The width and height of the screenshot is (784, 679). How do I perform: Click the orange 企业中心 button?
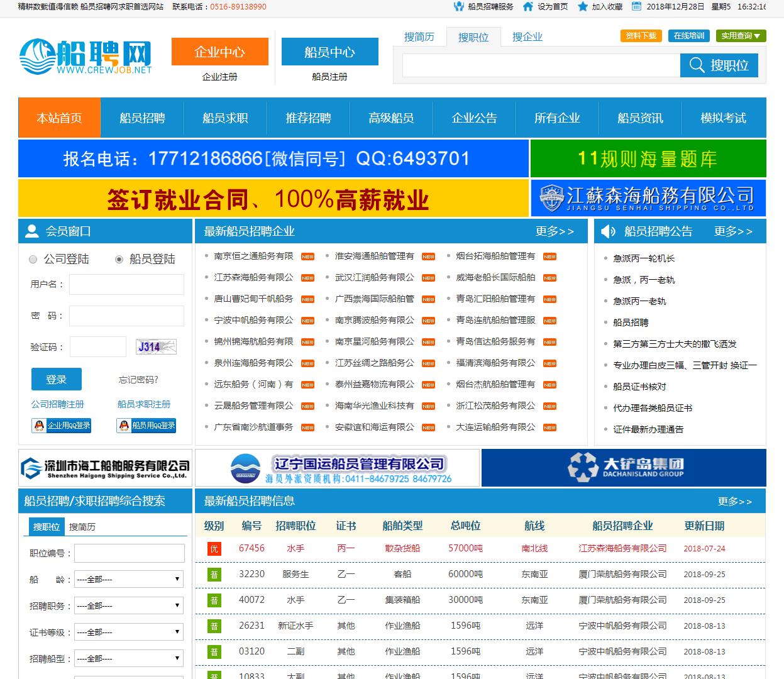click(219, 52)
